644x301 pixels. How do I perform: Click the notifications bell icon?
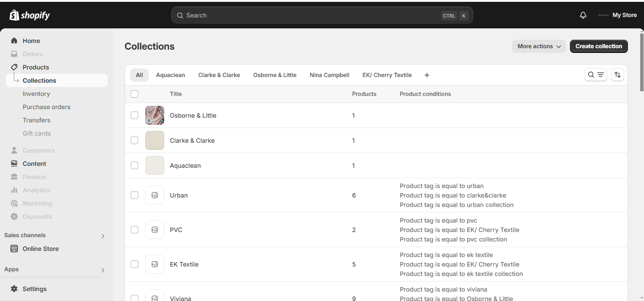coord(583,15)
